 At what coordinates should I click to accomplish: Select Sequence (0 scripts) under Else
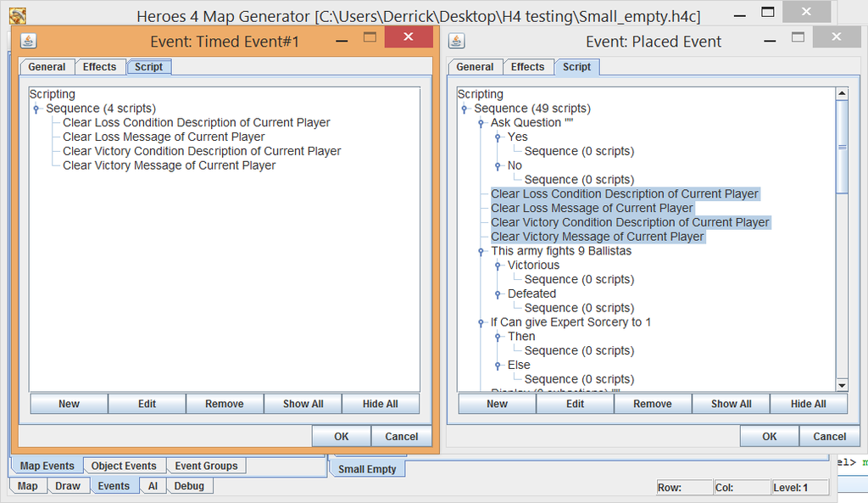point(579,379)
